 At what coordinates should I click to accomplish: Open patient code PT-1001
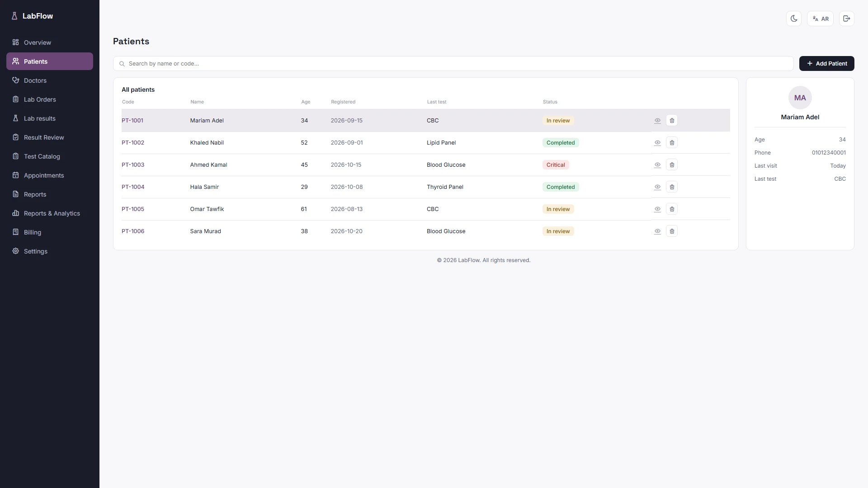pos(132,121)
